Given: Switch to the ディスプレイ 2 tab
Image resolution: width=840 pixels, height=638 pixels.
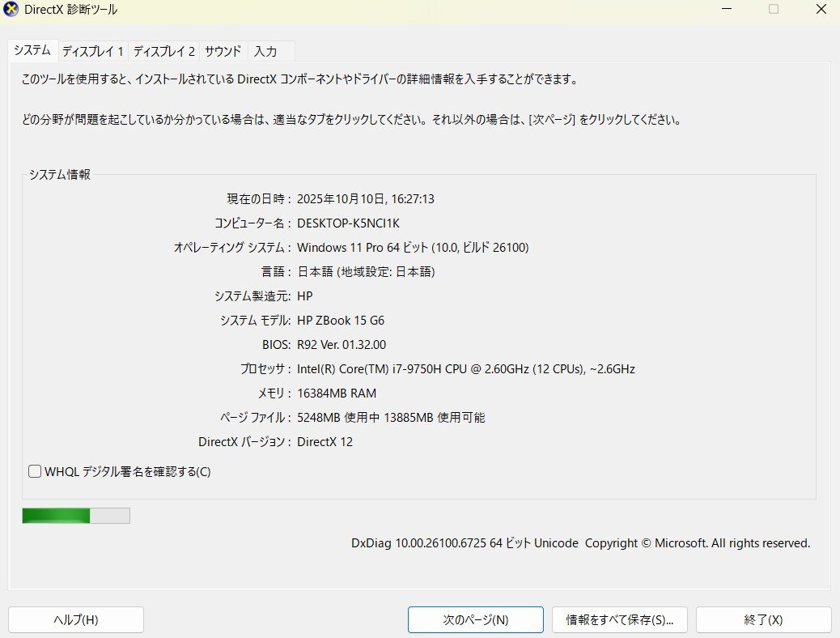Looking at the screenshot, I should pos(163,51).
